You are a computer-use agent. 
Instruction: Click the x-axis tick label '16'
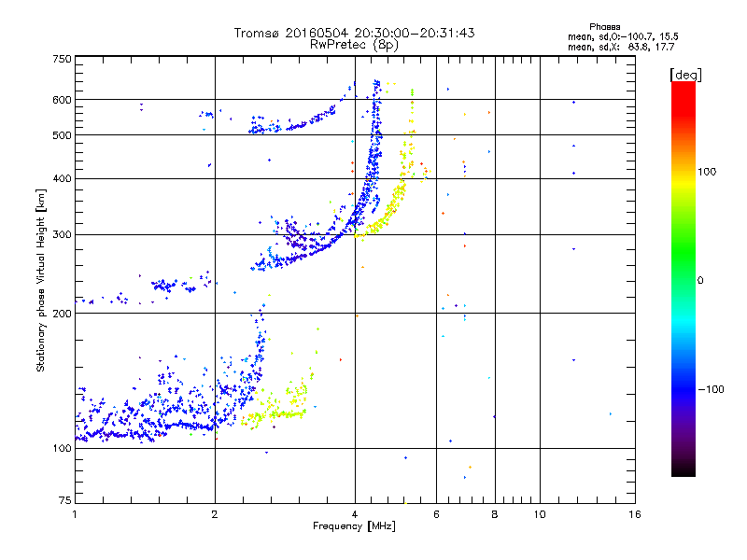coord(635,514)
